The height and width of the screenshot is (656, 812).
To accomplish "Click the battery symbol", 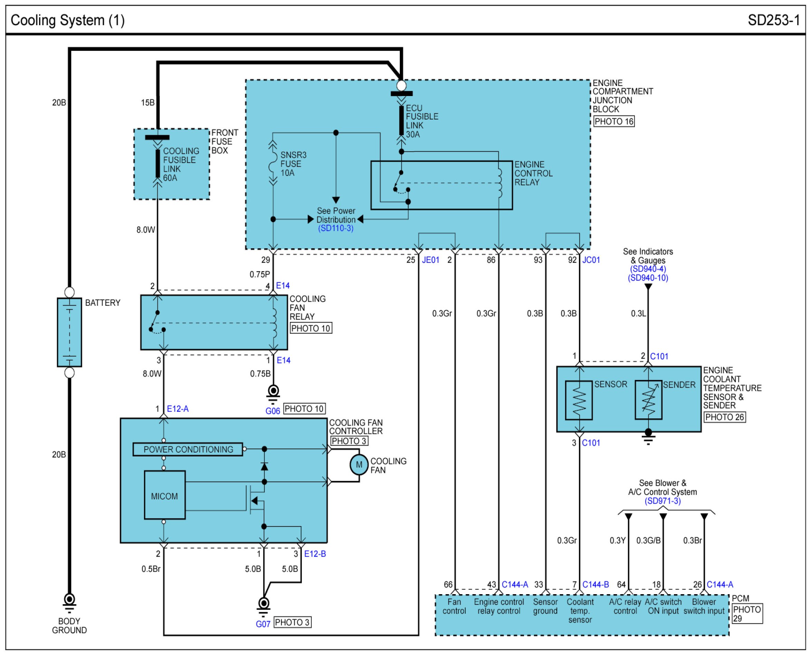I will pos(69,332).
